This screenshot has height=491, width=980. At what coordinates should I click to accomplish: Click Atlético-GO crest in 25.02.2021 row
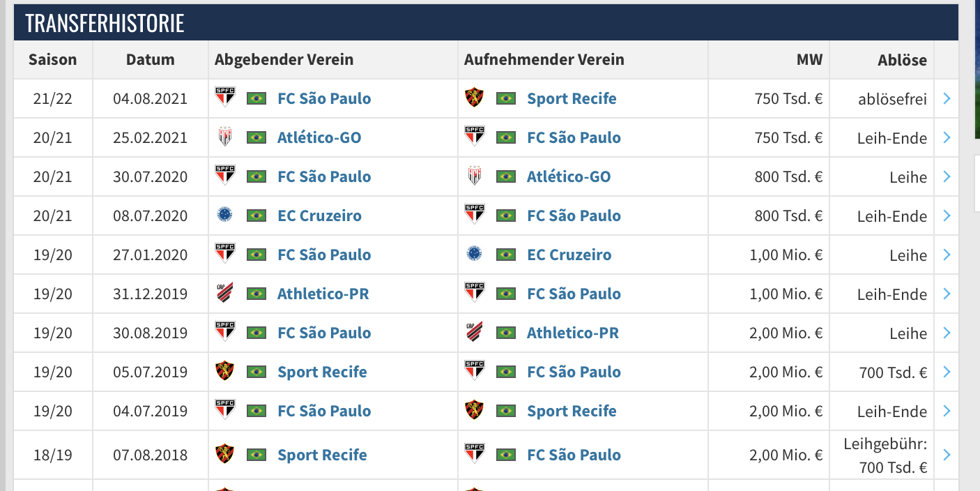(x=225, y=137)
